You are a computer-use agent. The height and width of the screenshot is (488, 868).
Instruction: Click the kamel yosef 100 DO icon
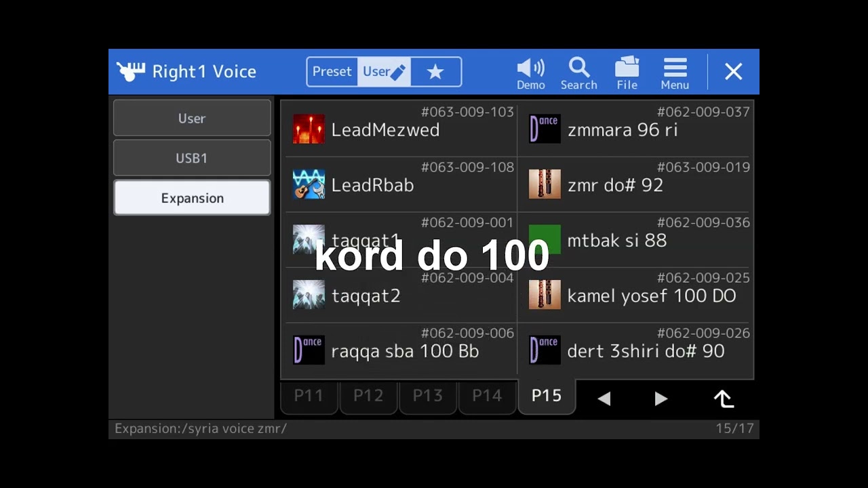[x=545, y=296]
